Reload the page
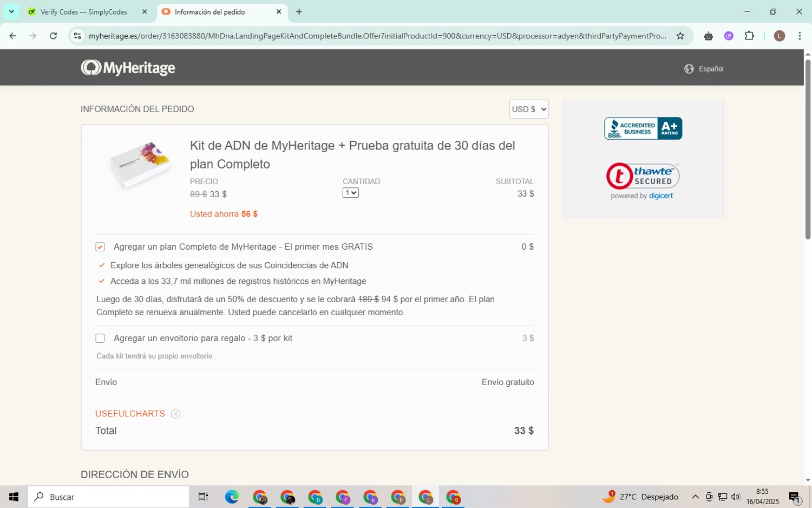This screenshot has height=508, width=812. (53, 36)
